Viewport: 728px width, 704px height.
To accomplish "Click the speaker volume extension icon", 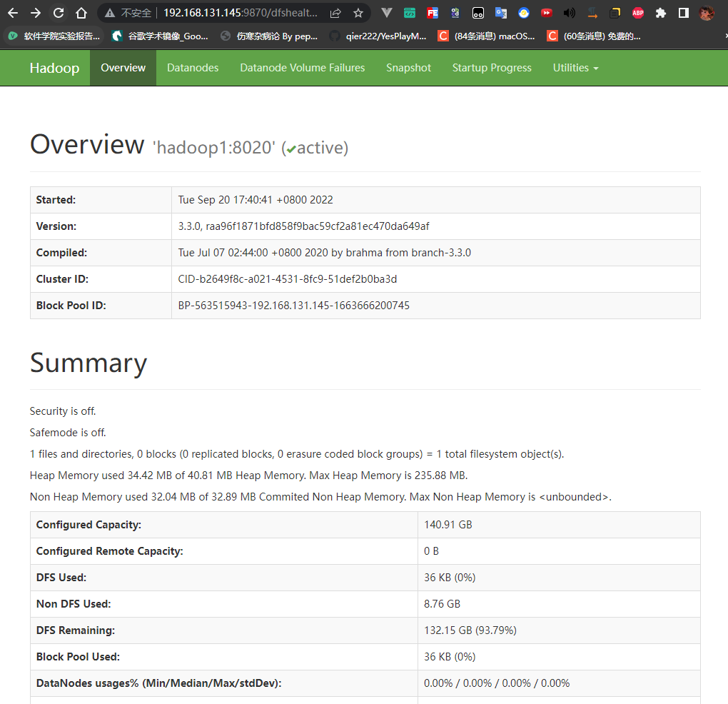I will tap(569, 13).
